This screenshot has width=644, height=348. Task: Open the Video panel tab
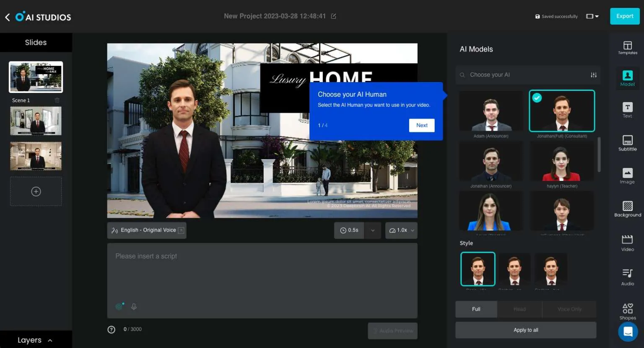coord(627,243)
